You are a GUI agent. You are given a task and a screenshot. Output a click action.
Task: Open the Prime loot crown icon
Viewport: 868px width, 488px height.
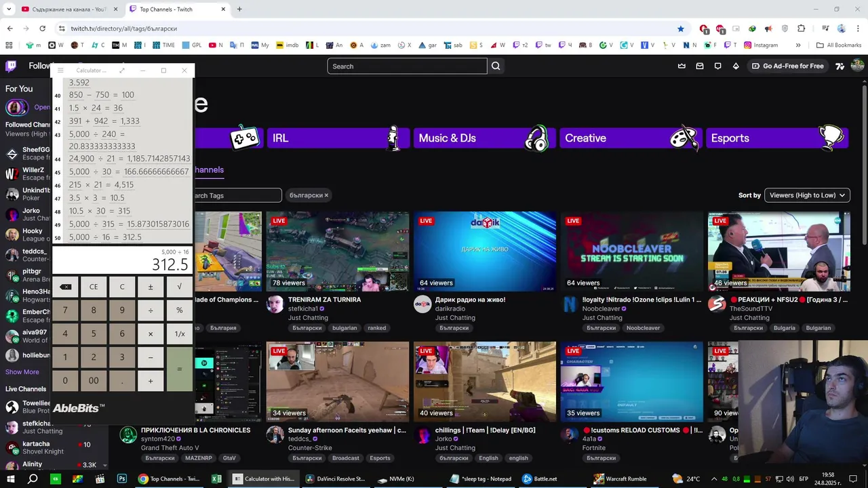pyautogui.click(x=682, y=66)
